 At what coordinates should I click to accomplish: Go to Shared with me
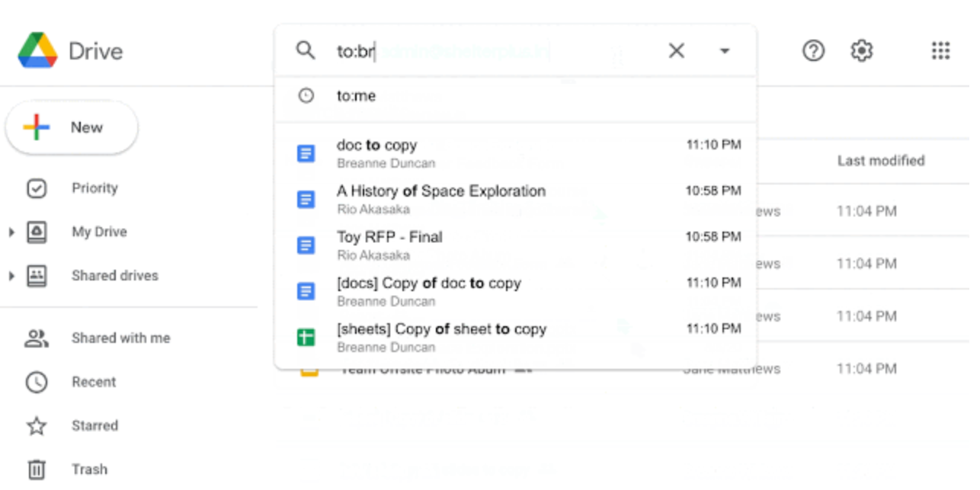120,338
